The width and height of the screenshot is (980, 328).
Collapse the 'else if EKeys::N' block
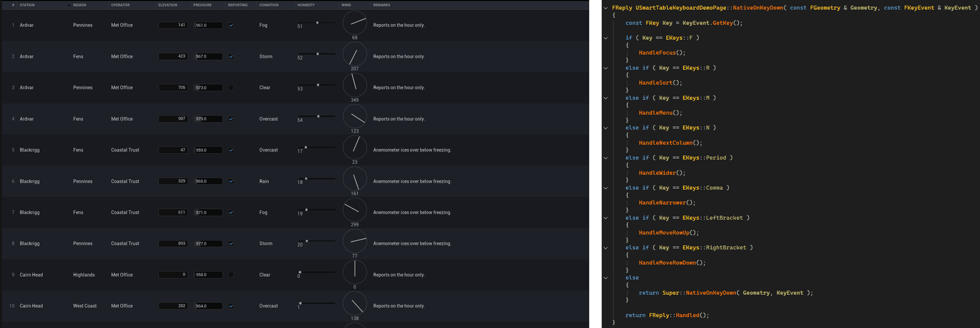point(606,128)
